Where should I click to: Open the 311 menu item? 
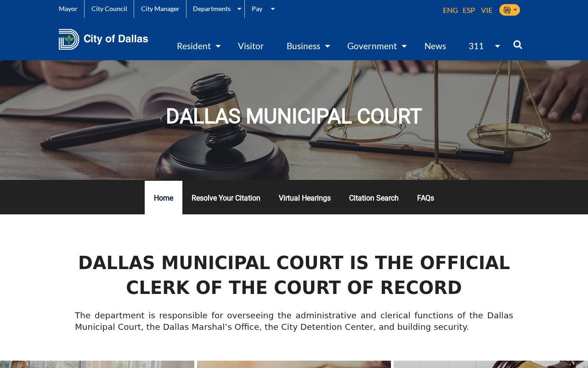tap(476, 46)
